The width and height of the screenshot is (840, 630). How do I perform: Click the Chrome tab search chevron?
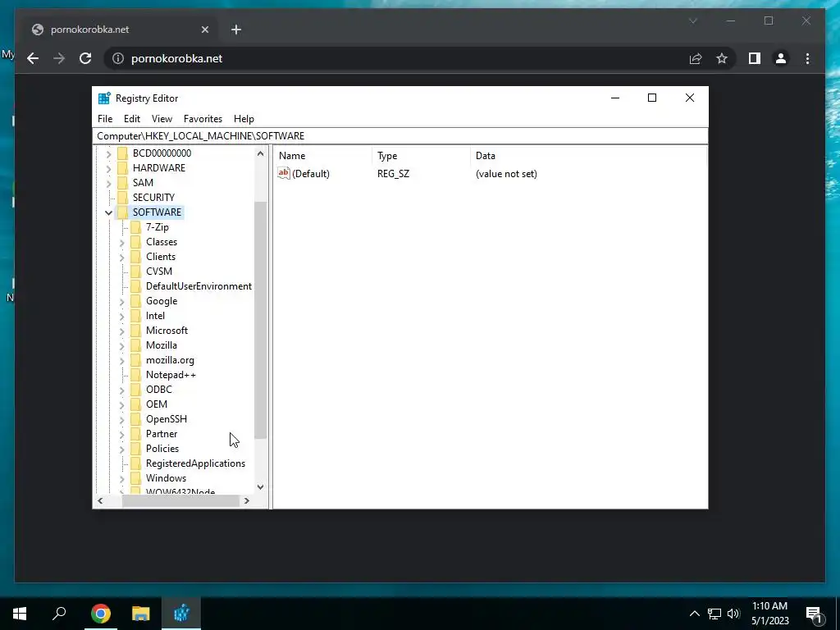click(692, 21)
